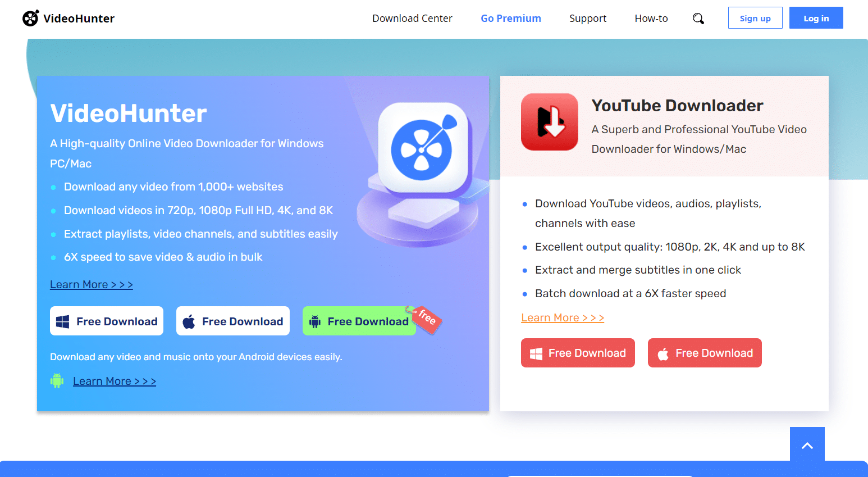
Task: Click the Log in button
Action: pyautogui.click(x=816, y=18)
